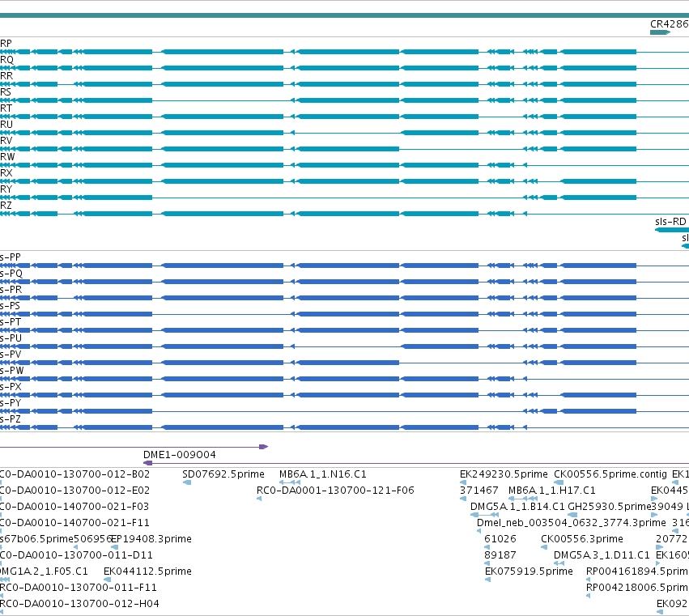This screenshot has height=616, width=689.
Task: Click the right-pointing purple arrowhead above DME1-009004
Action: coord(263,447)
